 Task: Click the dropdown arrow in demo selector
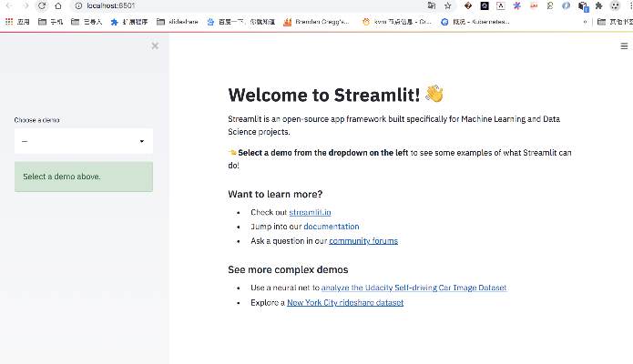click(x=142, y=141)
